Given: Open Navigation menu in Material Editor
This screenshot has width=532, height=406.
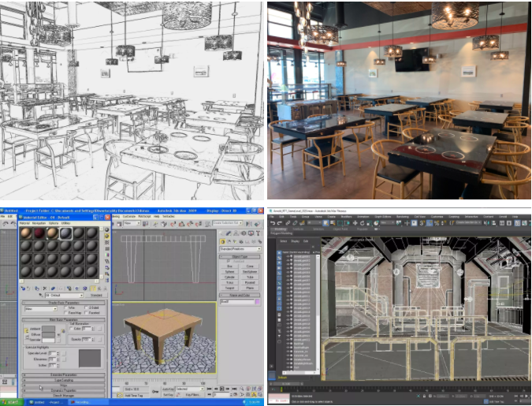Looking at the screenshot, I should (39, 223).
